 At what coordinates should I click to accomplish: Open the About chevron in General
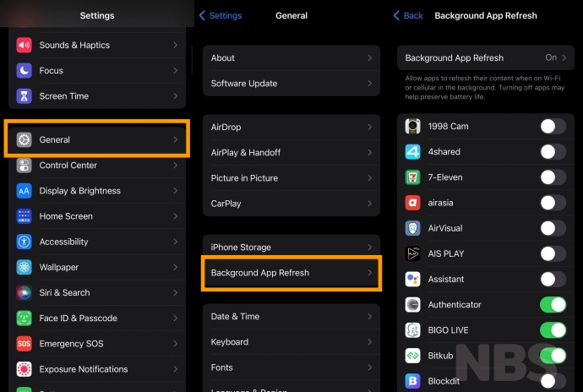(369, 58)
